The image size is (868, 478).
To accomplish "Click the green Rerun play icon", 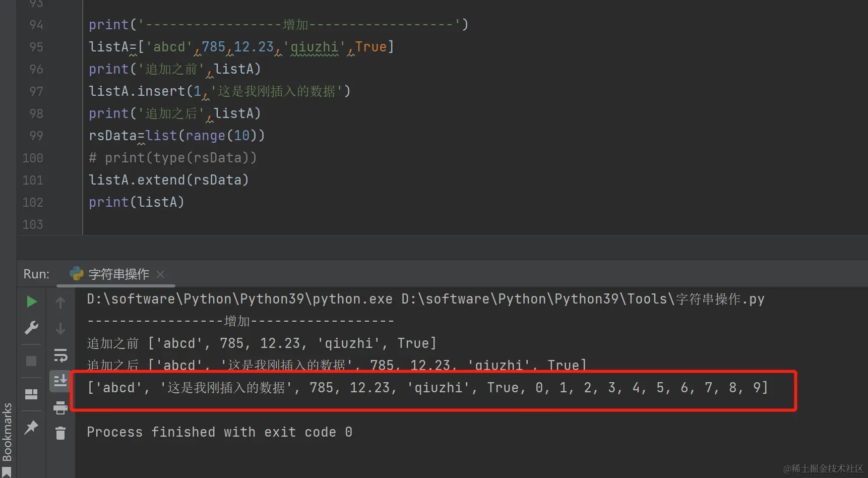I will pos(31,302).
